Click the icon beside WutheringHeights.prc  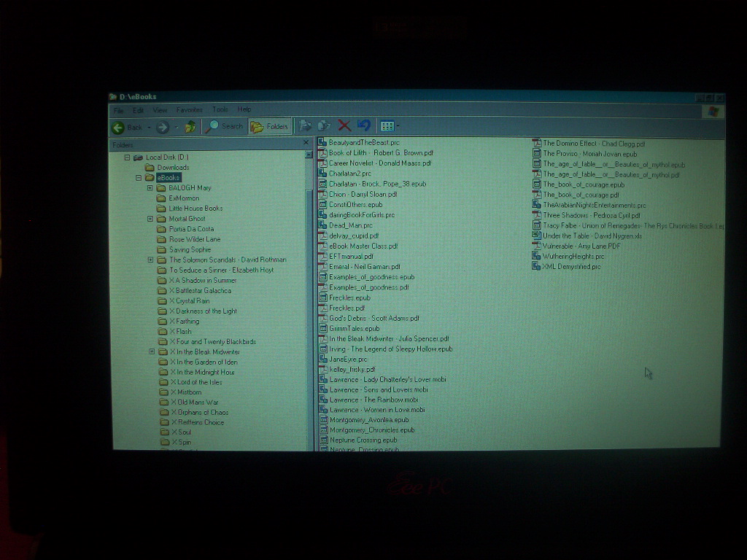(536, 256)
